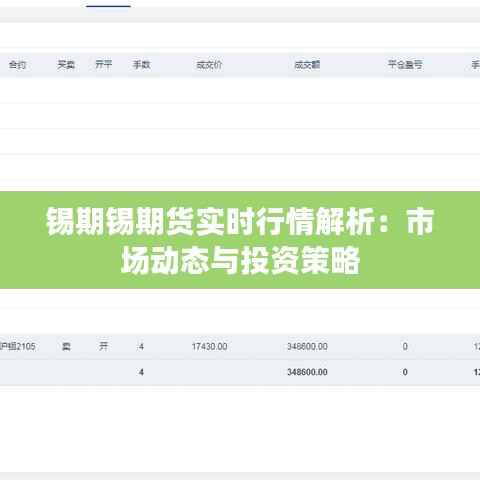480x480 pixels.
Task: Select the 卖 cell in the 2105 row
Action: (66, 347)
